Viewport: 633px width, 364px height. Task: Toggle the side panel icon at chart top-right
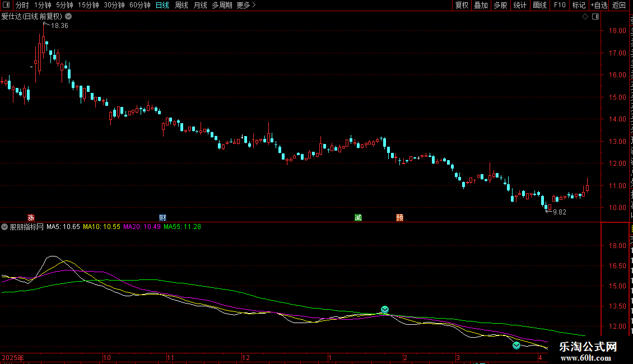click(x=595, y=17)
